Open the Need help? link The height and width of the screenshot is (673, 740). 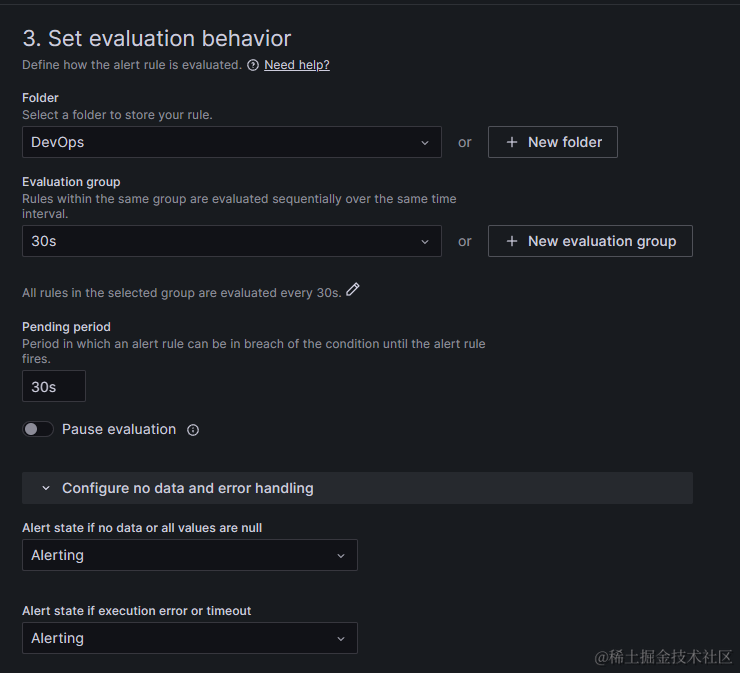pos(297,65)
